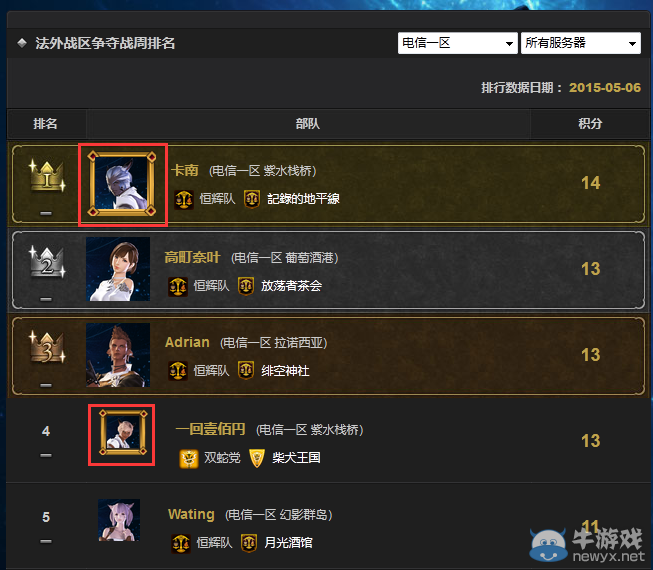653x570 pixels.
Task: Click 一回壹佰円's framed avatar
Action: (x=123, y=433)
